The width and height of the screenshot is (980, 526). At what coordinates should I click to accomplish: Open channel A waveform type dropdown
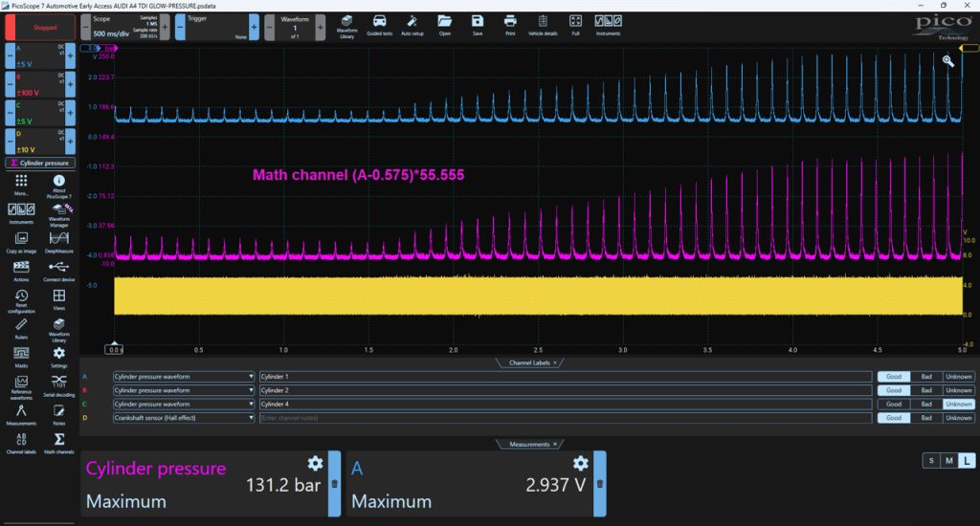(184, 377)
